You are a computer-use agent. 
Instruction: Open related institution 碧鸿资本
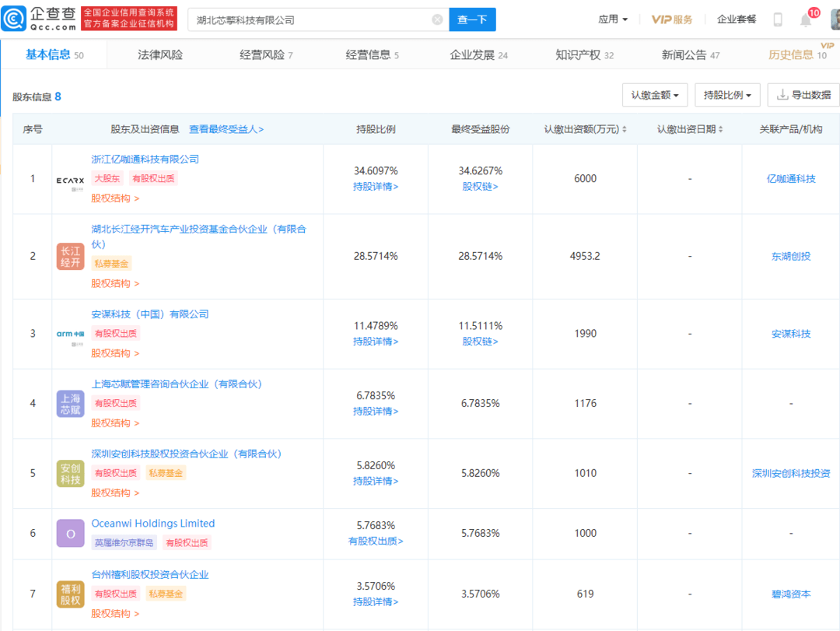coord(791,594)
